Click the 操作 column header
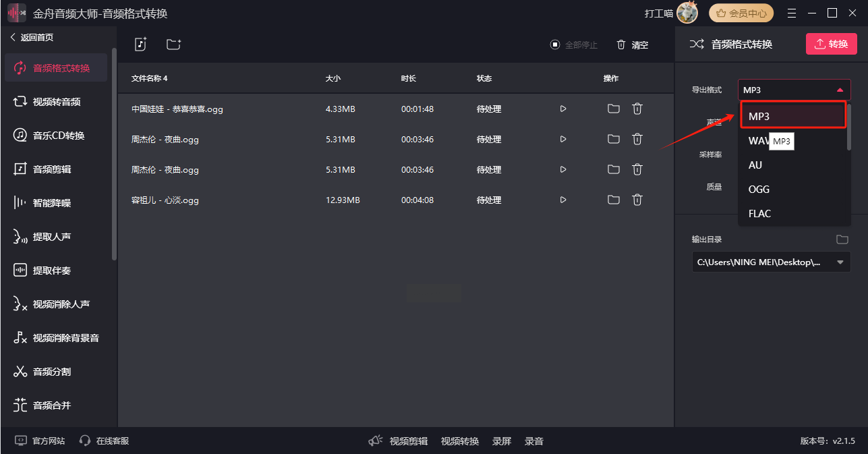868x454 pixels. 611,78
